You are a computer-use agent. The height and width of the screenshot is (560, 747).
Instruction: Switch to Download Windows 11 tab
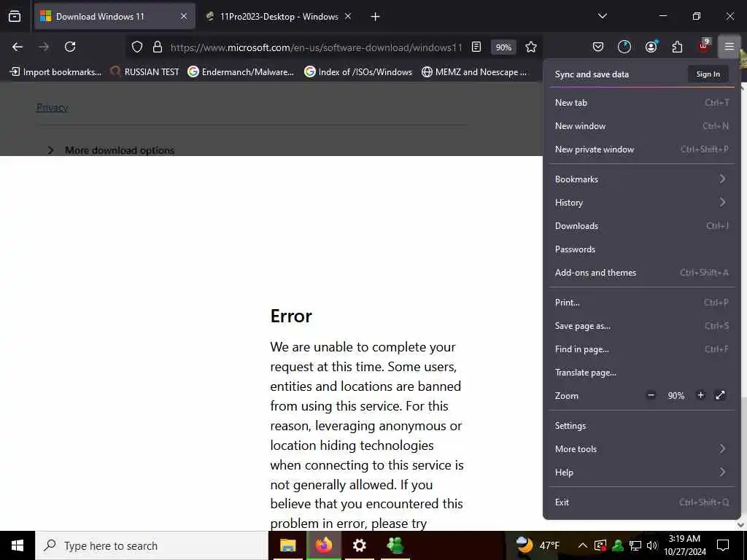tap(115, 16)
